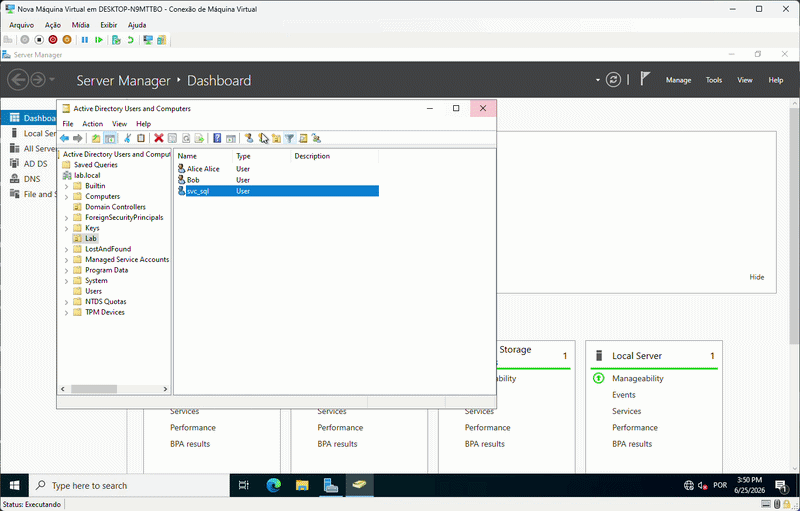This screenshot has width=800, height=511.
Task: Open Events in Local Server tile
Action: pos(623,395)
